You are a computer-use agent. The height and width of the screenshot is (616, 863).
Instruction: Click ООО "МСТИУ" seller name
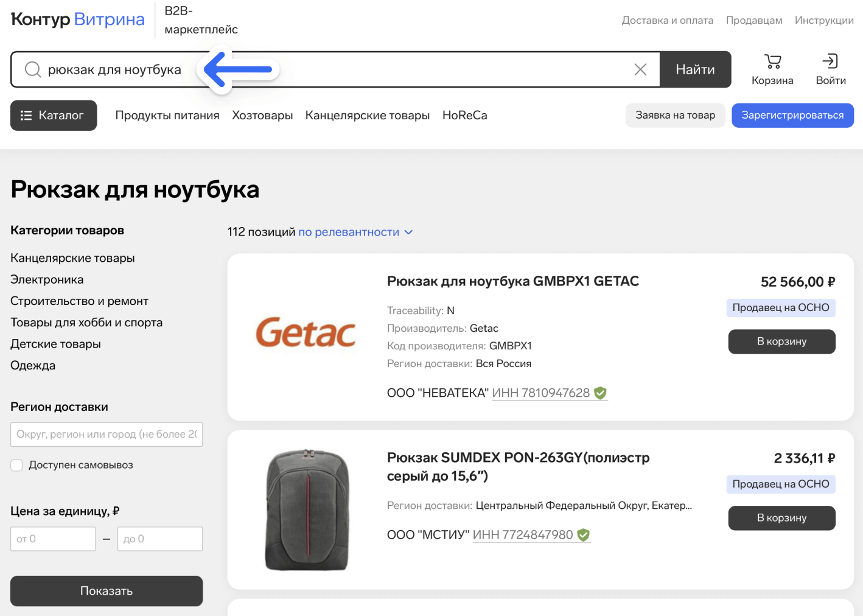pyautogui.click(x=428, y=535)
